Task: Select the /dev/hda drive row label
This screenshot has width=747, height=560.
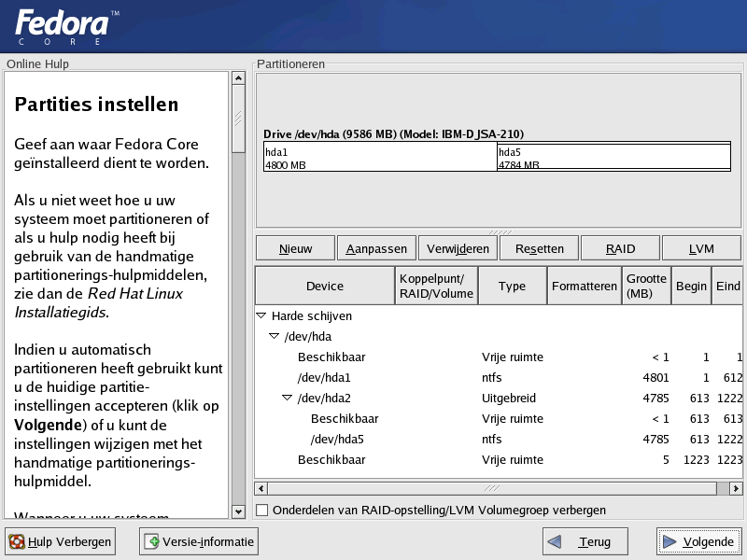Action: click(308, 337)
